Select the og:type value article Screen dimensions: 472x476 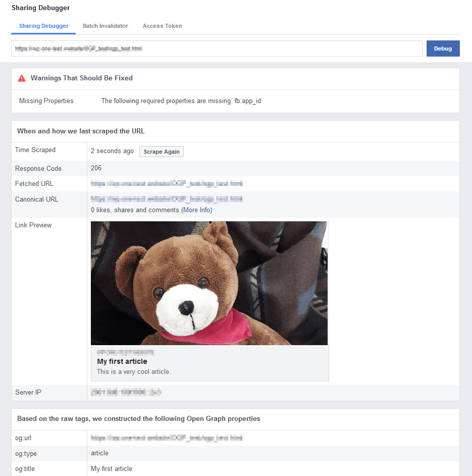pyautogui.click(x=99, y=453)
